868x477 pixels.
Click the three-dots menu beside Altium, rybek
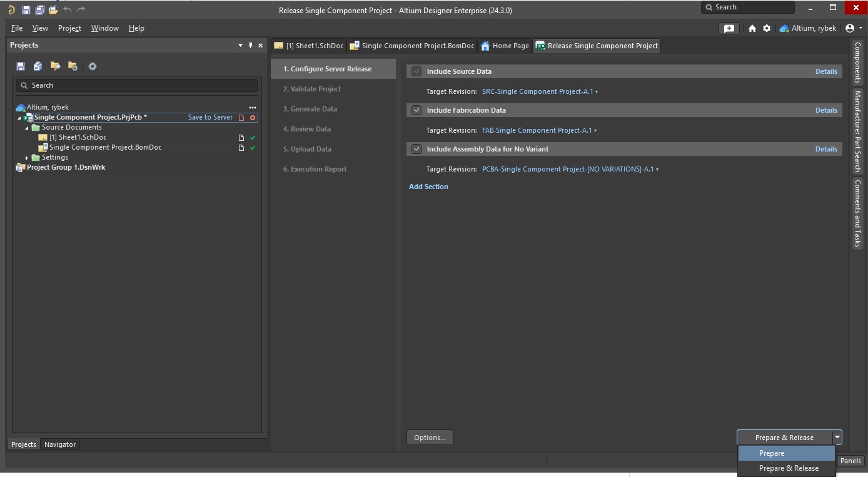pos(253,108)
